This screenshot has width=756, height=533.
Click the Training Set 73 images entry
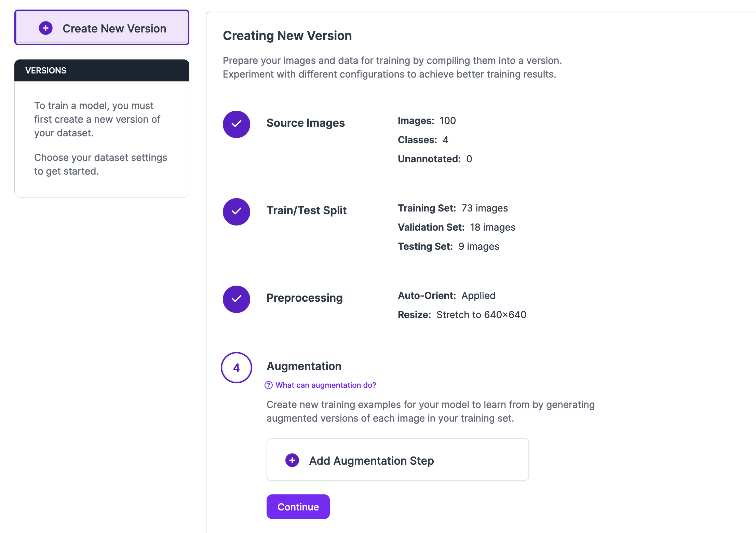point(453,208)
